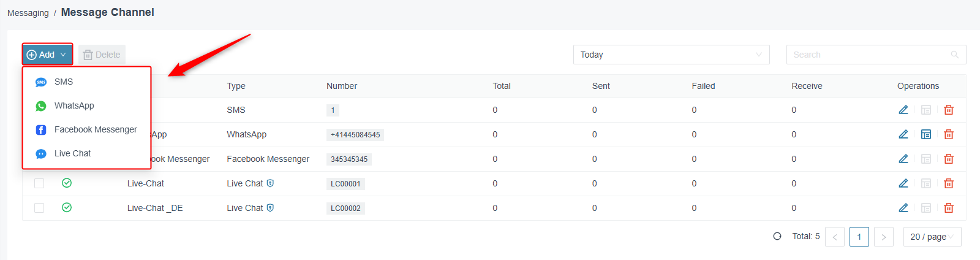Tick the checkbox for Live-Chat row
This screenshot has width=980, height=260.
click(x=39, y=183)
